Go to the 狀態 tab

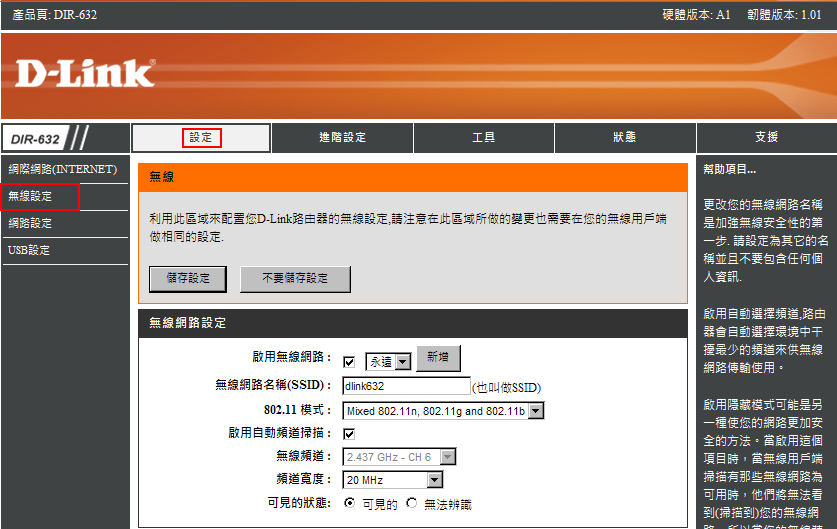coord(625,138)
